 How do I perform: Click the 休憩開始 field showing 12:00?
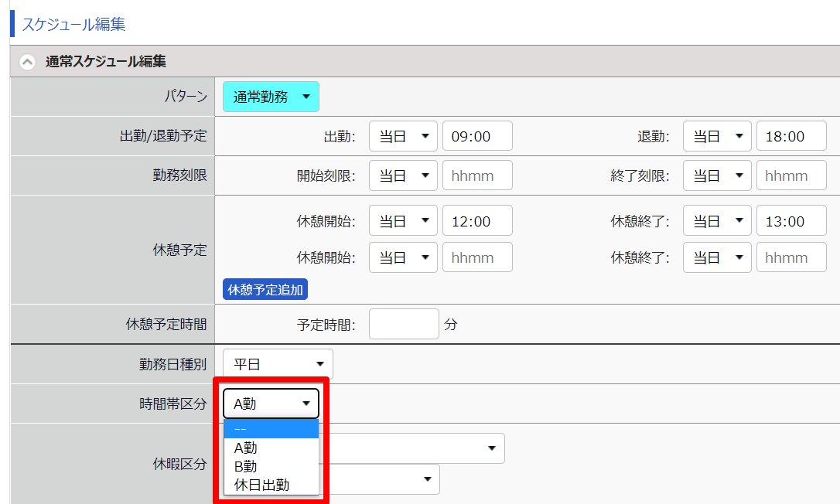coord(477,220)
